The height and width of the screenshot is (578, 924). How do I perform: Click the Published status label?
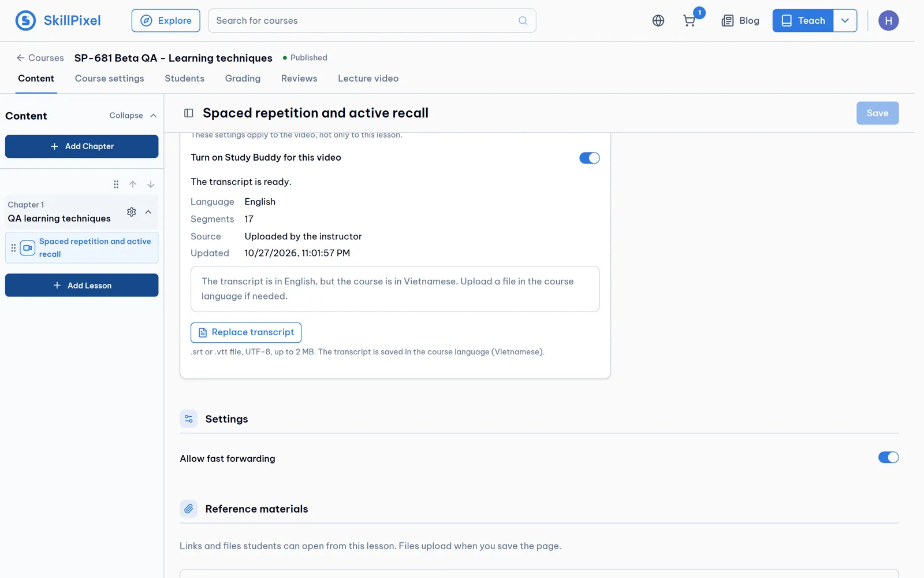click(305, 58)
